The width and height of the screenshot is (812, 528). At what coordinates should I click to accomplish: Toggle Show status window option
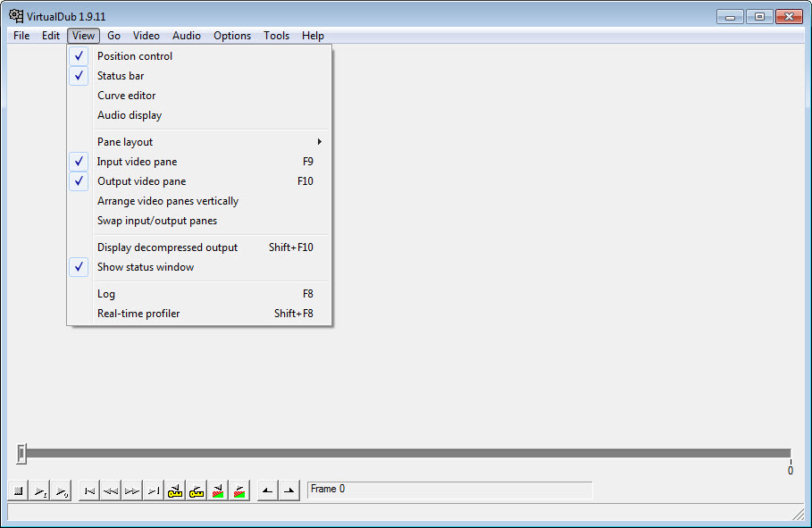click(199, 267)
